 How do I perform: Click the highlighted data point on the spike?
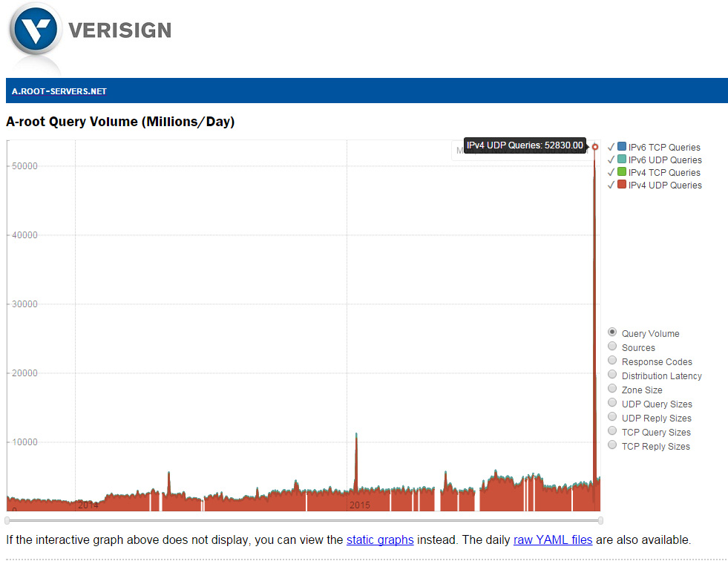point(594,146)
